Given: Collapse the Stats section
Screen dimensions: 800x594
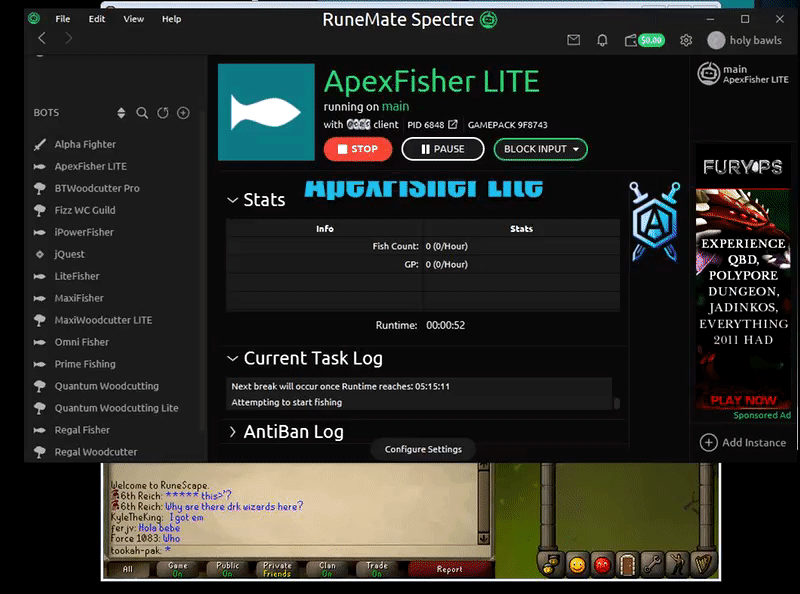Looking at the screenshot, I should coord(233,200).
